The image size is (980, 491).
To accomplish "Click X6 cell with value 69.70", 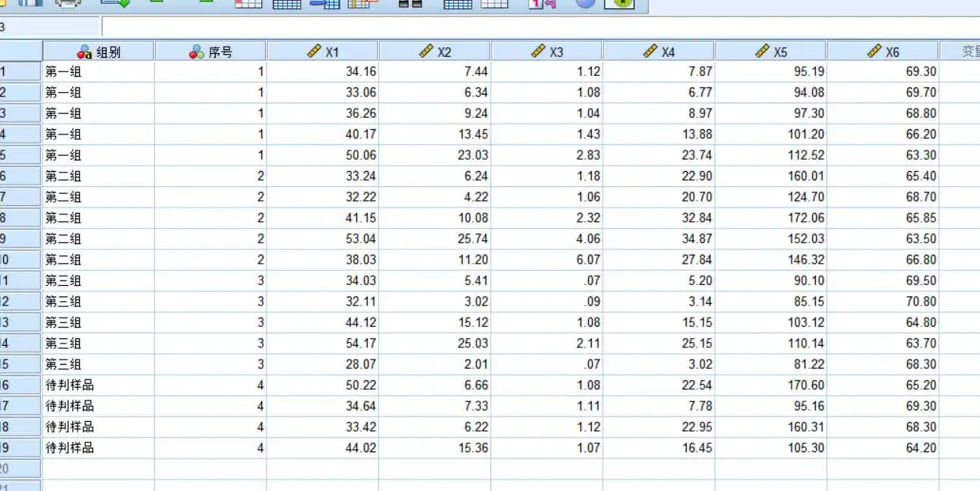I will [884, 93].
